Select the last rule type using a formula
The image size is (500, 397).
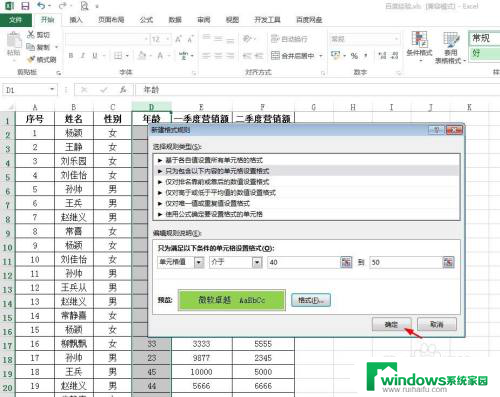click(x=306, y=214)
